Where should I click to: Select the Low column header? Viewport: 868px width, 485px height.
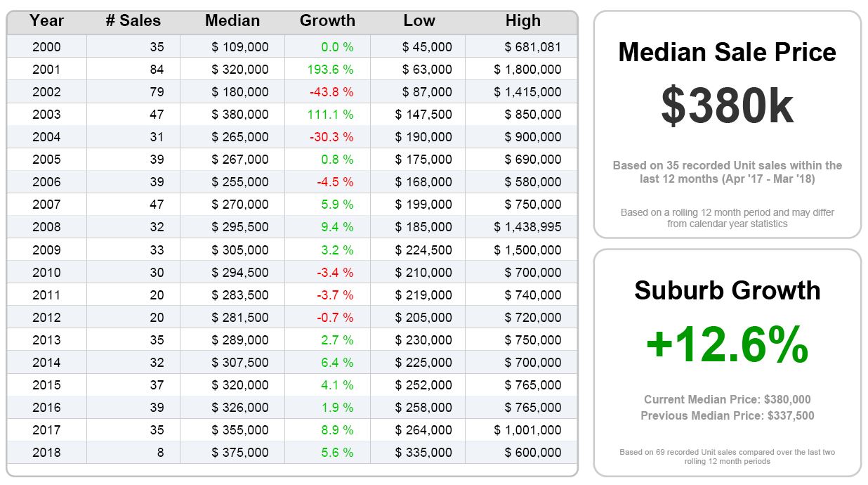tap(419, 21)
